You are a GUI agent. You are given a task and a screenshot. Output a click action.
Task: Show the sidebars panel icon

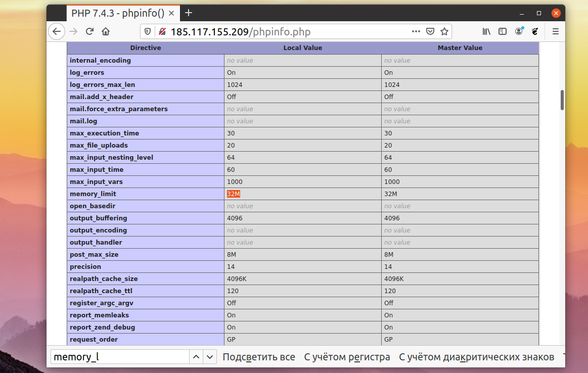point(503,31)
